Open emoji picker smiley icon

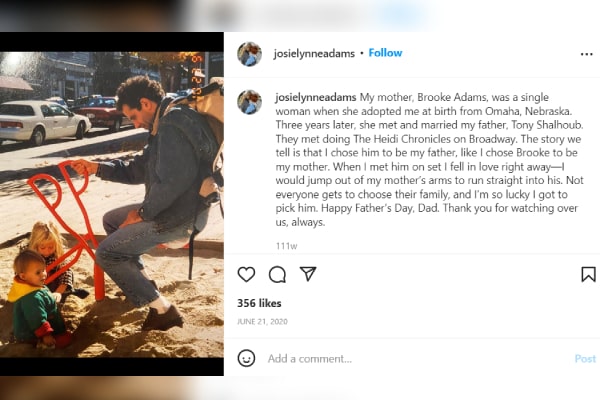(246, 358)
